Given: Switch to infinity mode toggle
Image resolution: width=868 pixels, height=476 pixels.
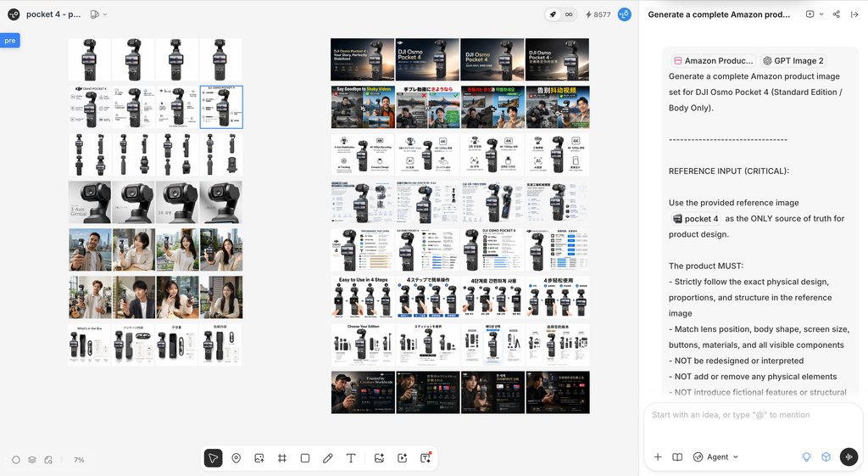Looking at the screenshot, I should click(569, 14).
